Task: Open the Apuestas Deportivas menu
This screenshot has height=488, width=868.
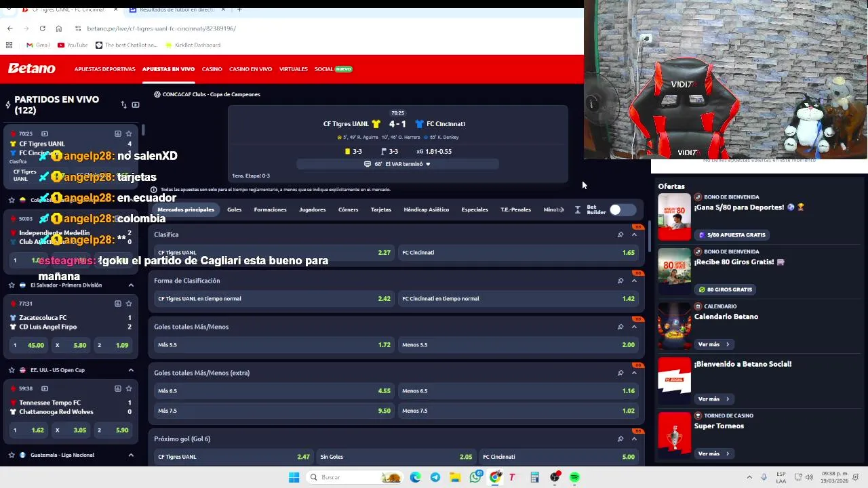Action: click(104, 69)
